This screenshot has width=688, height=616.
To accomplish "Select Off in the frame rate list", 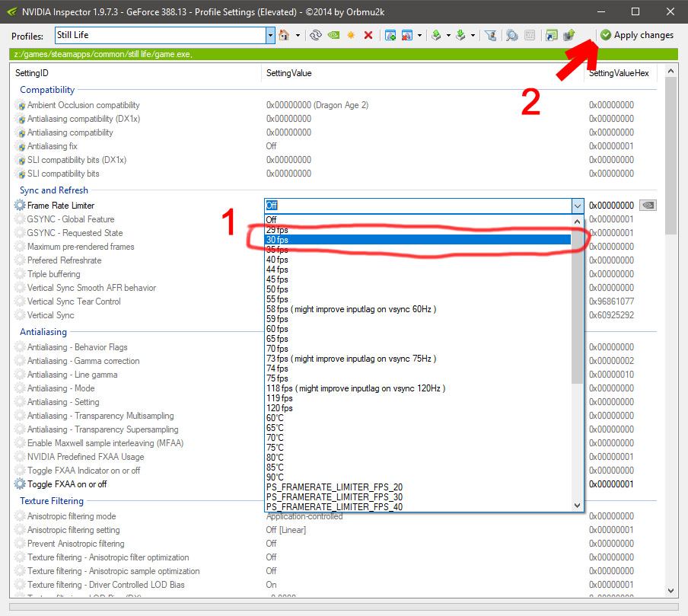I will pos(419,219).
